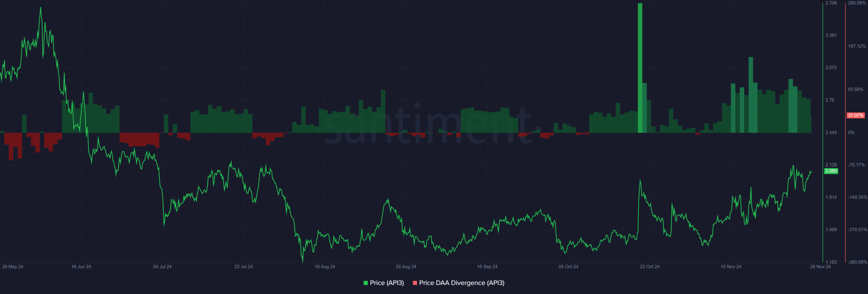This screenshot has width=868, height=294.
Task: Click the 3.075 price axis value
Action: click(x=831, y=67)
